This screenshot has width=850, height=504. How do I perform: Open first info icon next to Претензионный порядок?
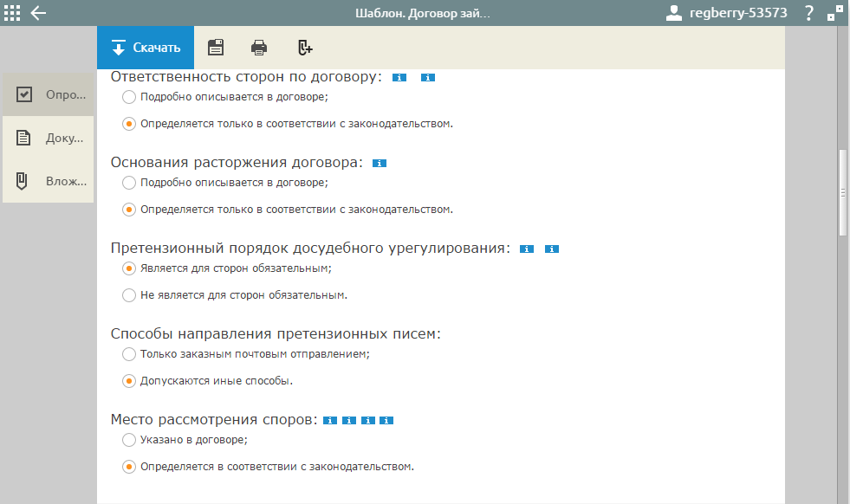click(527, 249)
